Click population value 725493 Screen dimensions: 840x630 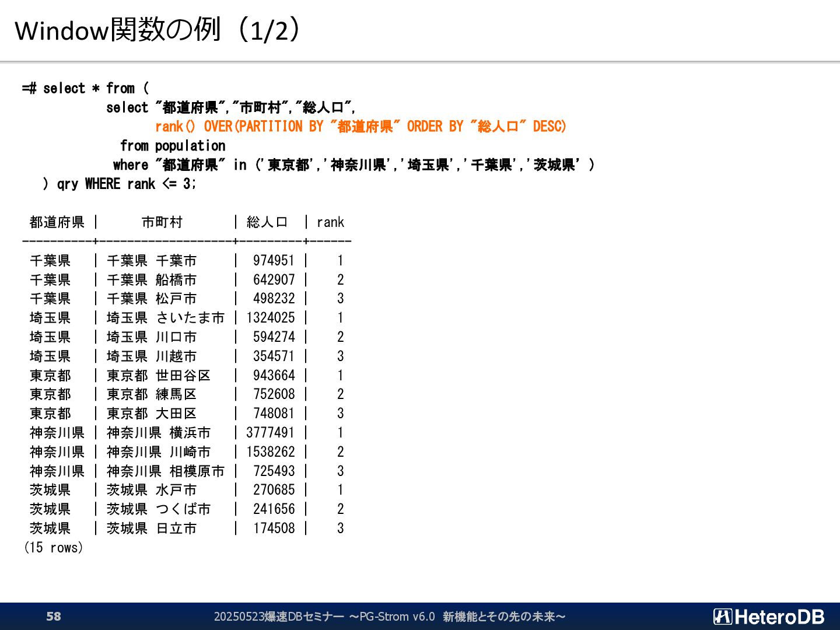274,471
